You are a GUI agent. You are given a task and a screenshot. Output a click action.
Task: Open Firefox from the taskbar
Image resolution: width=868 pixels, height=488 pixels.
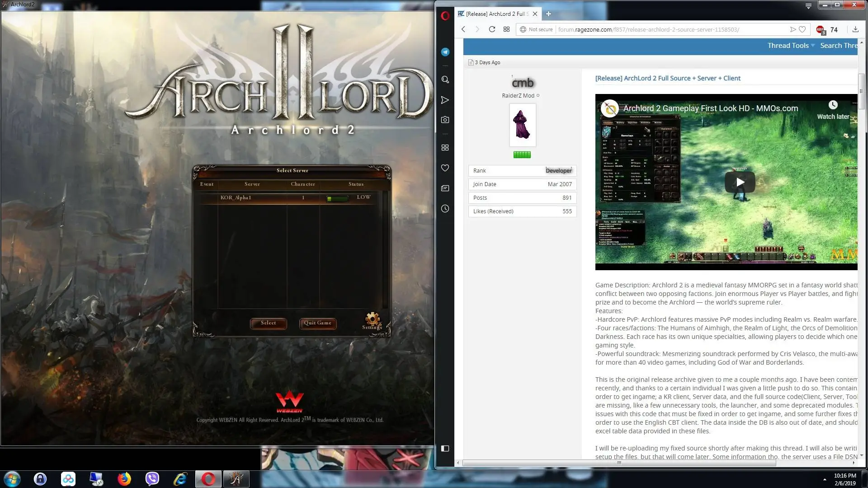124,479
